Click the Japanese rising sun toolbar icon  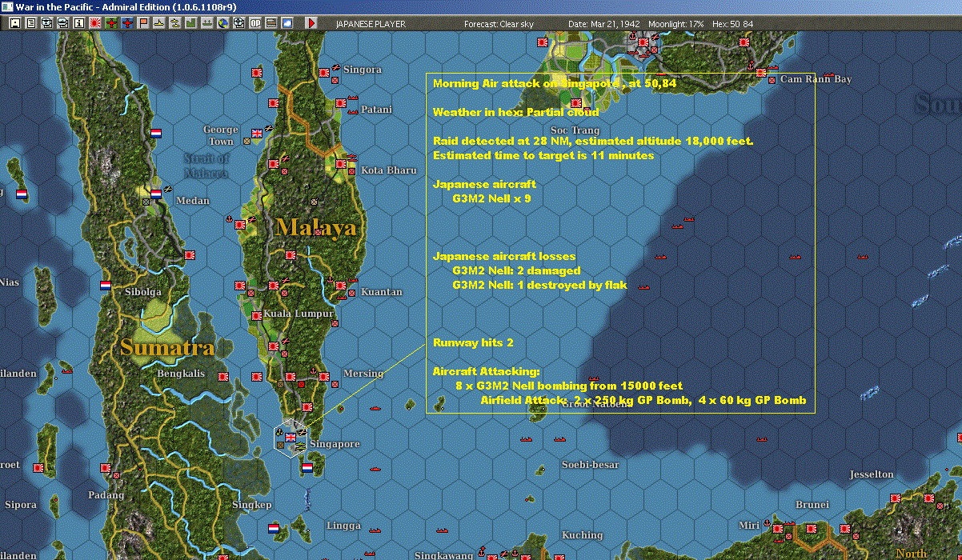tap(94, 23)
